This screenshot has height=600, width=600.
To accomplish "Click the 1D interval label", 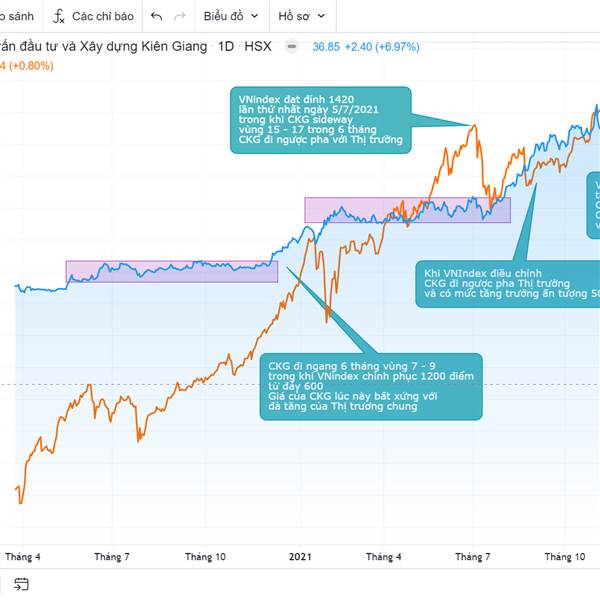I will (225, 46).
